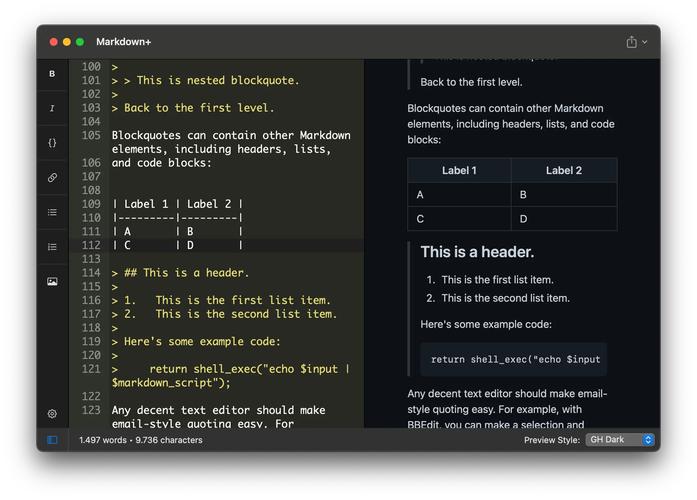This screenshot has width=697, height=500.
Task: Apply bold formatting from the sidebar
Action: [52, 74]
